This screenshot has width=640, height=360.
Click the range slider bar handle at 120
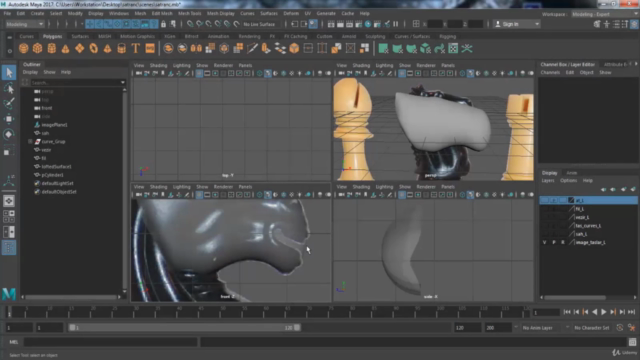(297, 328)
